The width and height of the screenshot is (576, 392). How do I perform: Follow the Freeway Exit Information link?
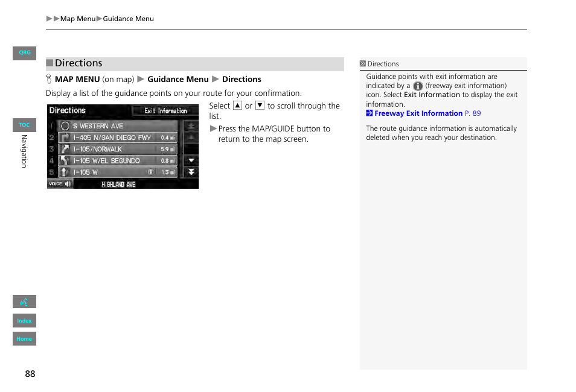coord(427,113)
